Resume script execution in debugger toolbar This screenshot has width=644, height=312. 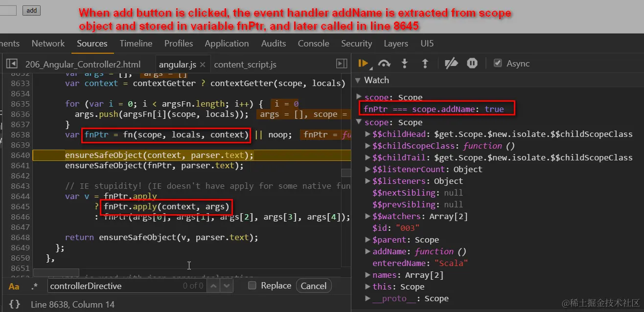(363, 63)
